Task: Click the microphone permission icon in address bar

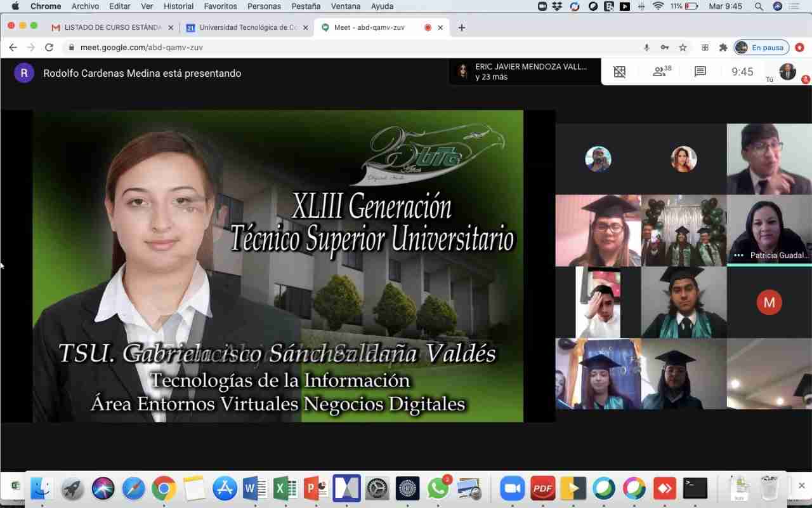Action: click(646, 48)
